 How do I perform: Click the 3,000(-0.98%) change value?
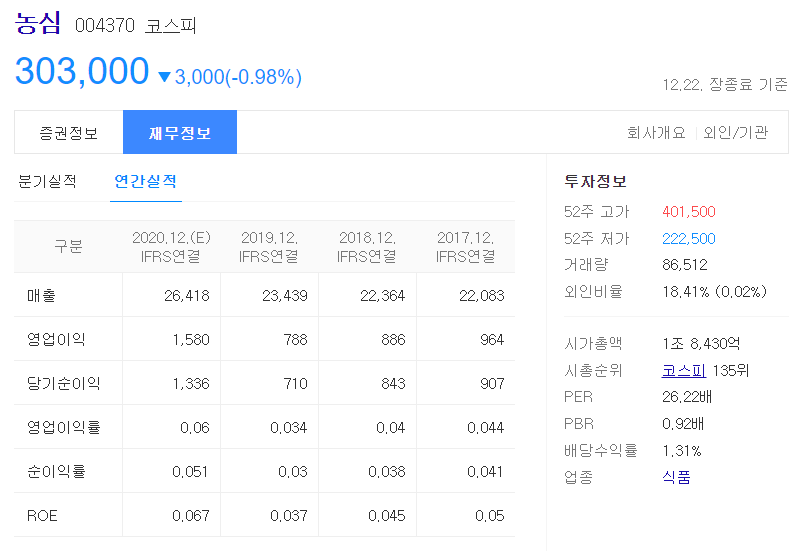point(238,77)
